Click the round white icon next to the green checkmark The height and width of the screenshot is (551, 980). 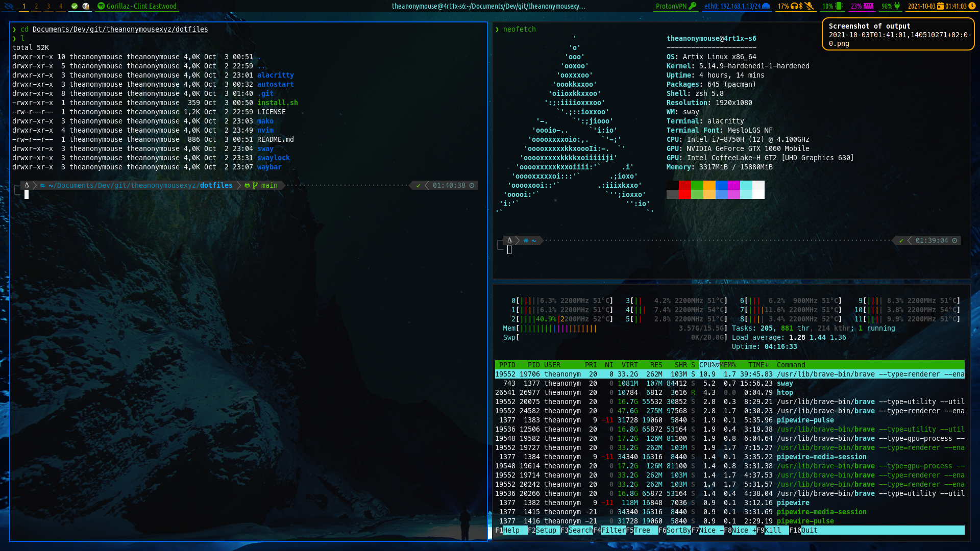[86, 6]
